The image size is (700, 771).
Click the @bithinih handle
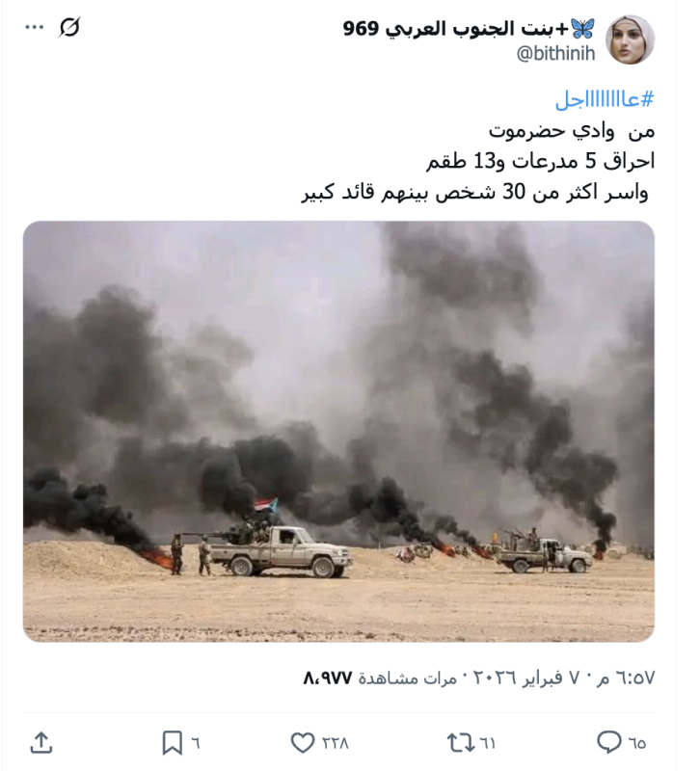point(555,53)
